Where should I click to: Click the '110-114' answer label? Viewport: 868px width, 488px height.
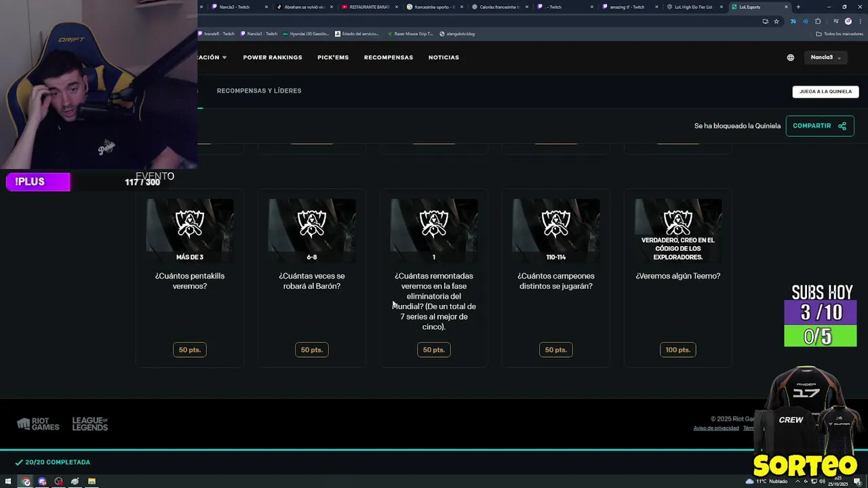click(x=556, y=258)
